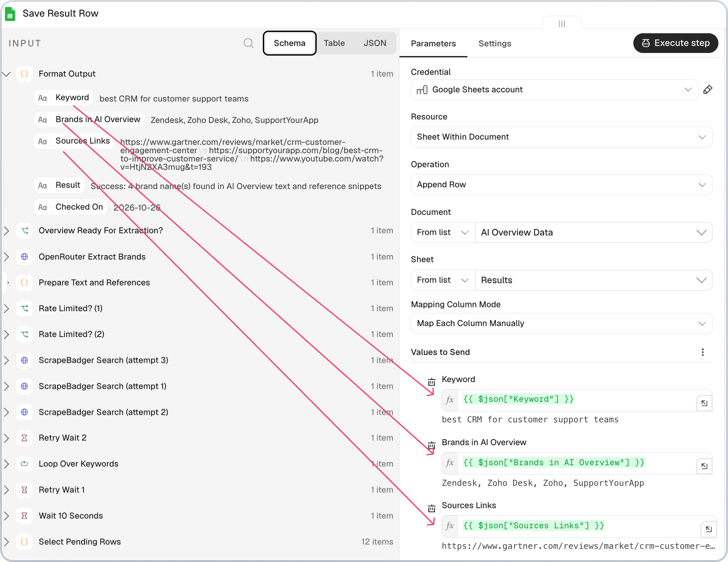Click the Keyword expression input field
Screen dimensions: 728x562
pos(577,400)
